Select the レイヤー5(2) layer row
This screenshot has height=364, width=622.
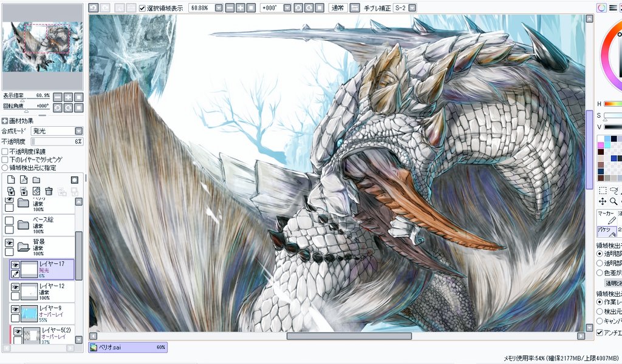tap(43, 335)
